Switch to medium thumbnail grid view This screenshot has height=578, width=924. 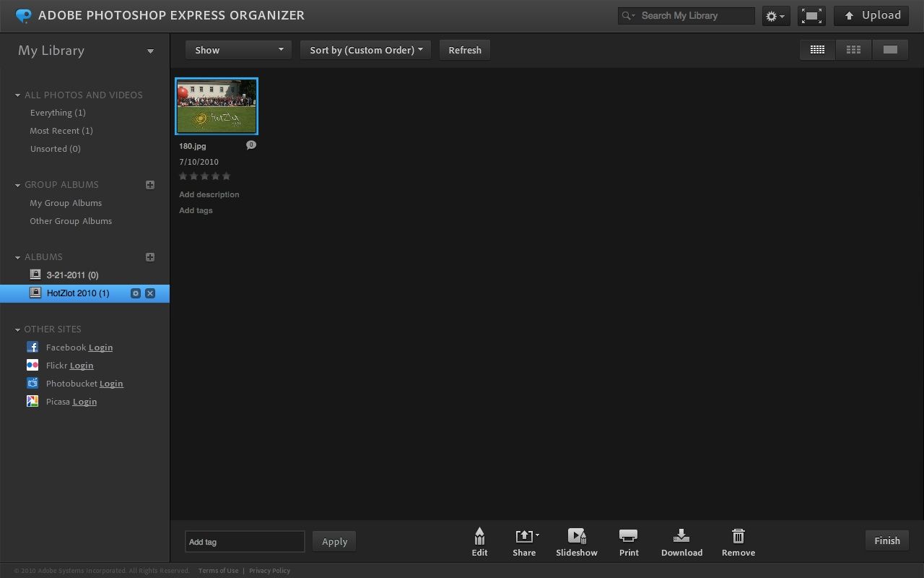point(853,50)
